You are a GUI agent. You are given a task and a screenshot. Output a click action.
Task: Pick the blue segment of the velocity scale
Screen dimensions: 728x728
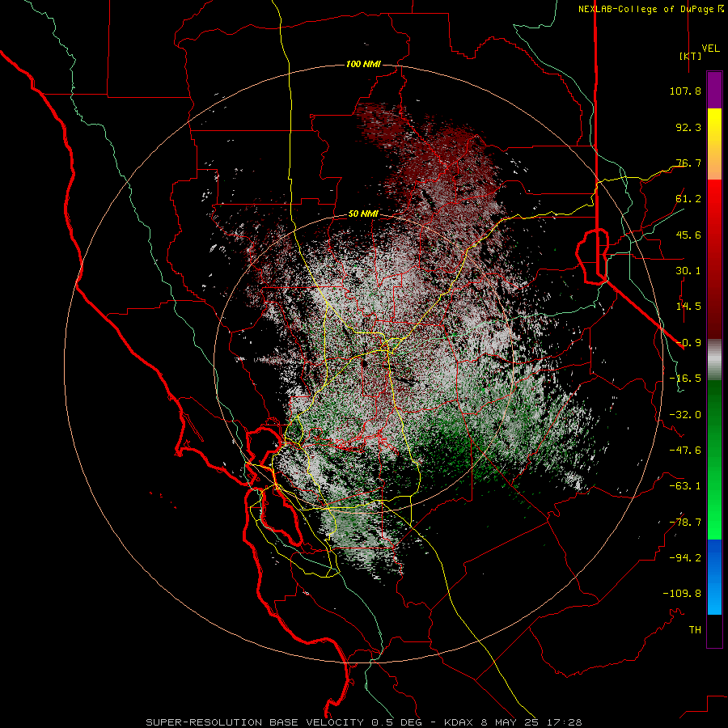coord(714,577)
